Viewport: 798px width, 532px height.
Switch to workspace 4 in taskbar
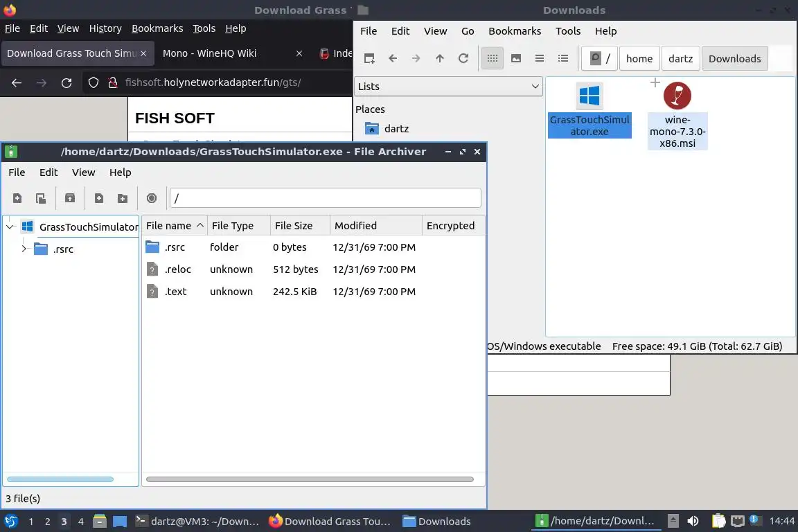(x=81, y=522)
